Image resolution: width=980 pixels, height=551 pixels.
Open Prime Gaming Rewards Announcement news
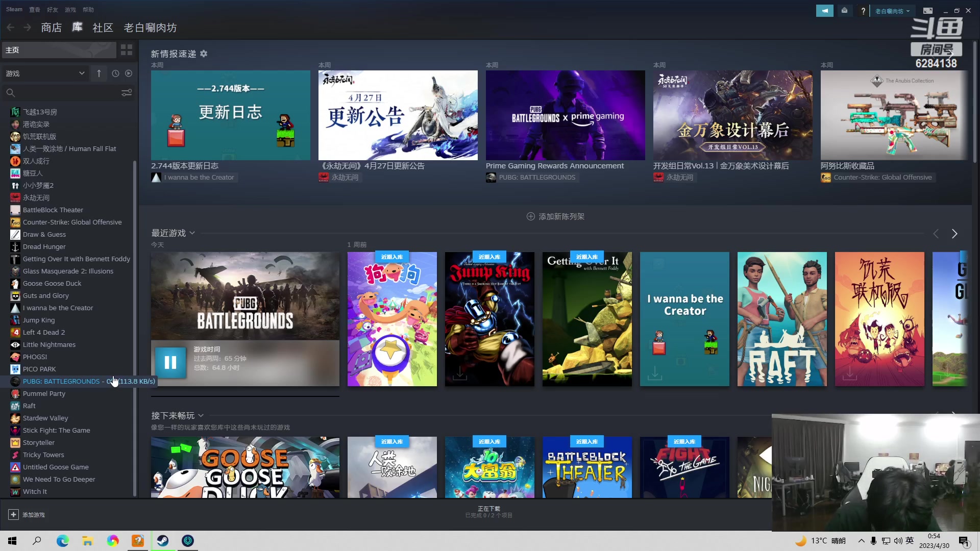555,166
